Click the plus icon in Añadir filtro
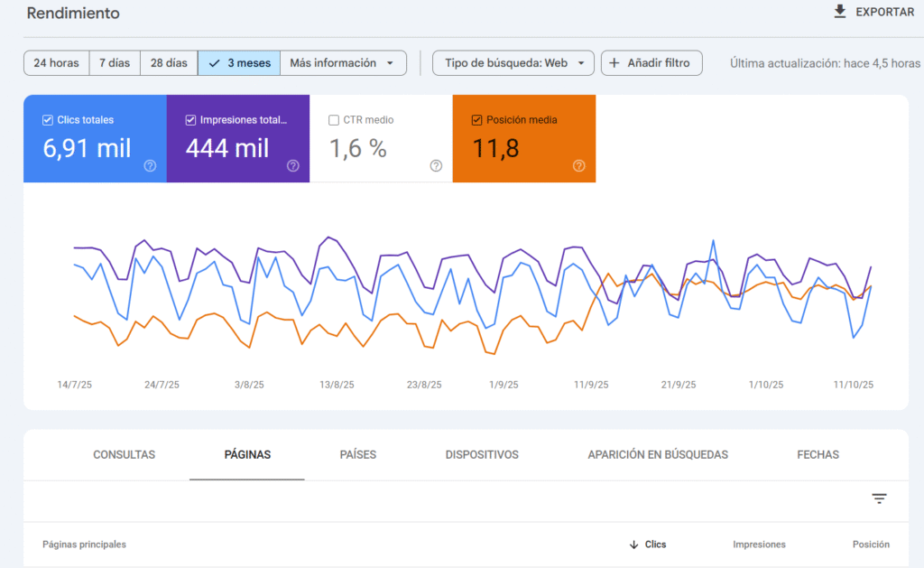Viewport: 924px width, 568px height. [614, 63]
